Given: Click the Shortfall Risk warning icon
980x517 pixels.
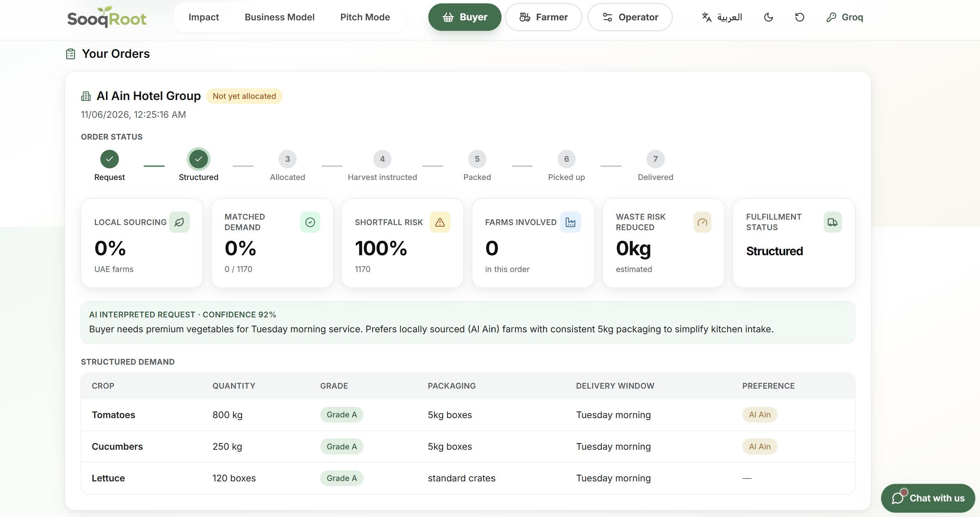Looking at the screenshot, I should tap(440, 222).
